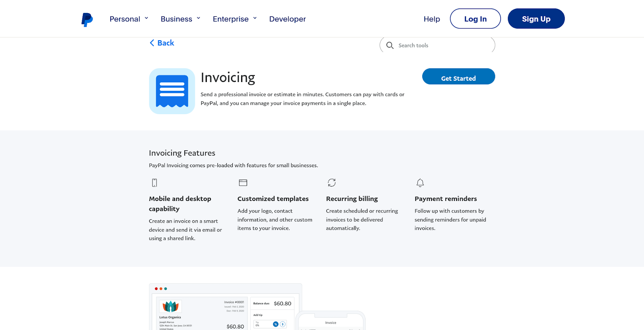
Task: Expand the Personal dropdown menu
Action: [x=129, y=19]
